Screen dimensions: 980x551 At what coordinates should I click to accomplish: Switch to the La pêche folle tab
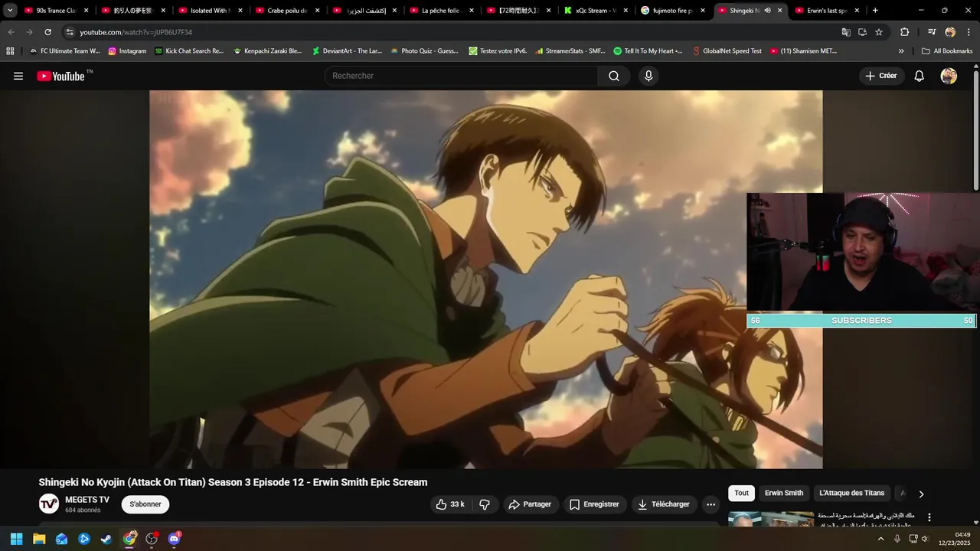click(440, 11)
